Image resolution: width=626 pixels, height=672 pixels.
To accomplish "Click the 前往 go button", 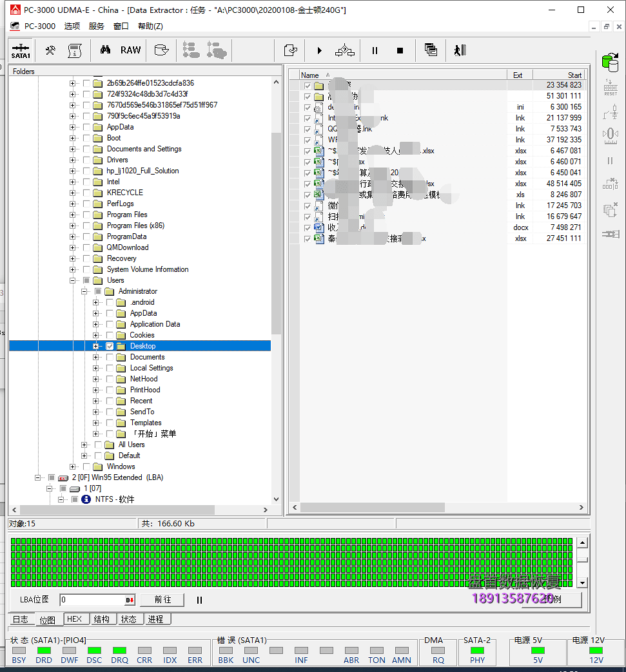I will click(162, 600).
